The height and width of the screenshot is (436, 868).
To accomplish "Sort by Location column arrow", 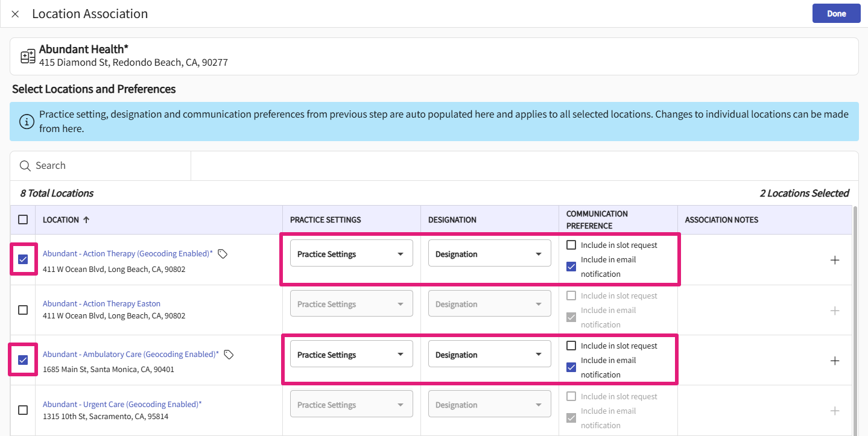I will [86, 220].
